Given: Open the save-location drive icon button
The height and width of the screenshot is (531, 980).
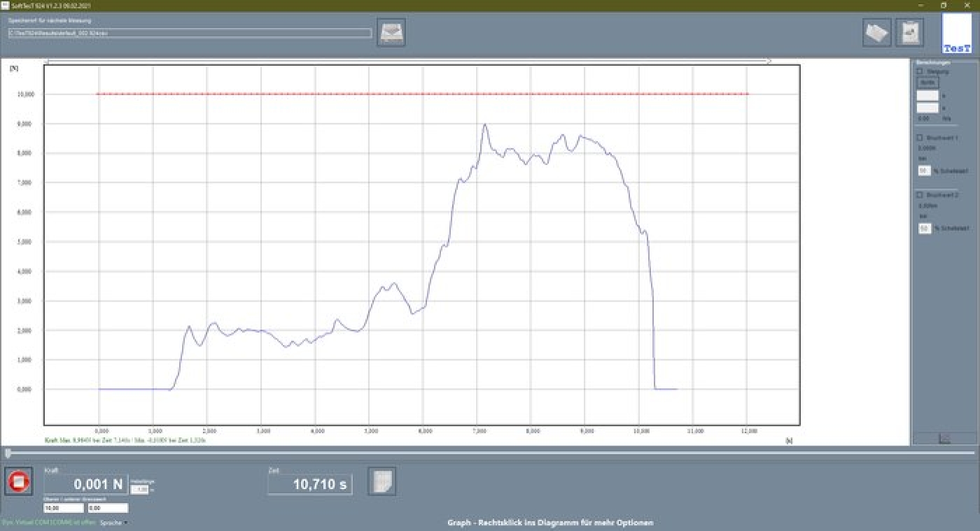Looking at the screenshot, I should [x=391, y=32].
